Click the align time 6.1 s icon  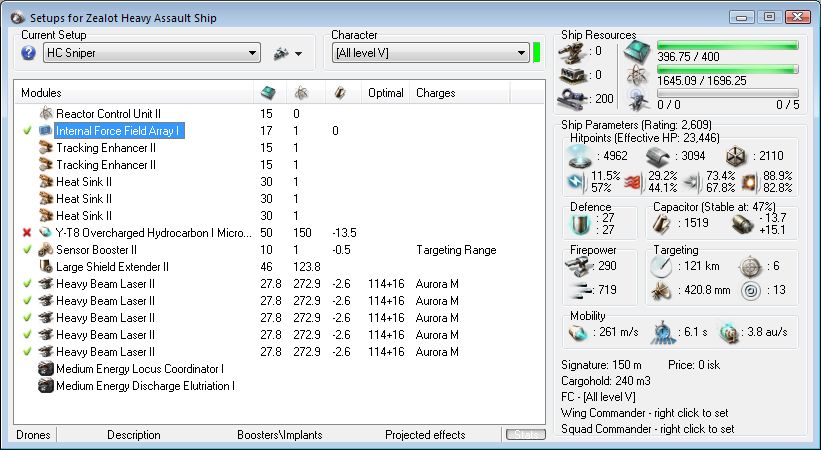coord(663,333)
